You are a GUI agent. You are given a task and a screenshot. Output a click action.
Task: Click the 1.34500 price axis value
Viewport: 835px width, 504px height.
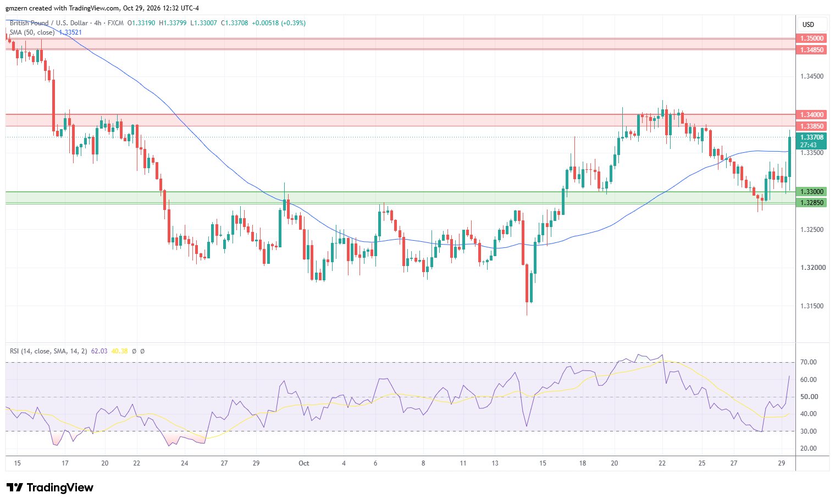pyautogui.click(x=812, y=76)
